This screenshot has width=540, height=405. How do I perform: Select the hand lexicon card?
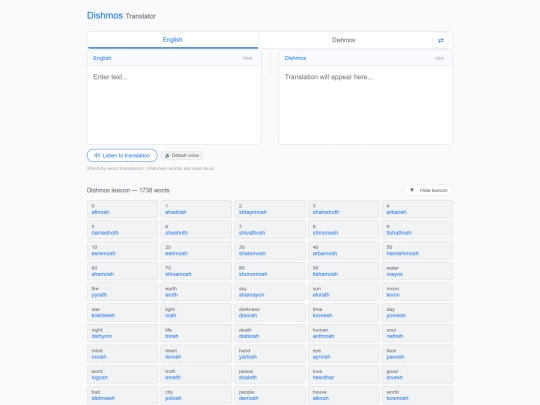point(270,354)
